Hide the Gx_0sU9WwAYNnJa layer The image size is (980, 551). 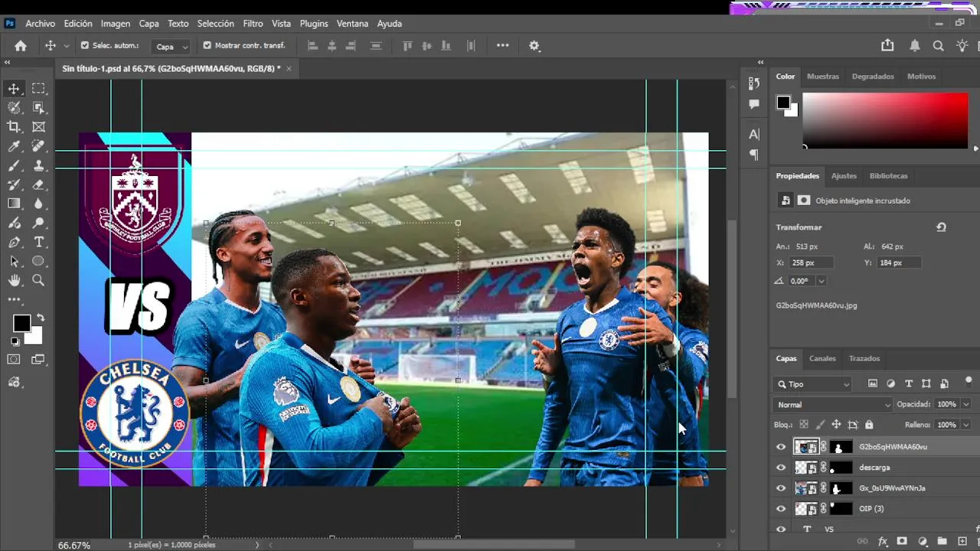click(781, 488)
